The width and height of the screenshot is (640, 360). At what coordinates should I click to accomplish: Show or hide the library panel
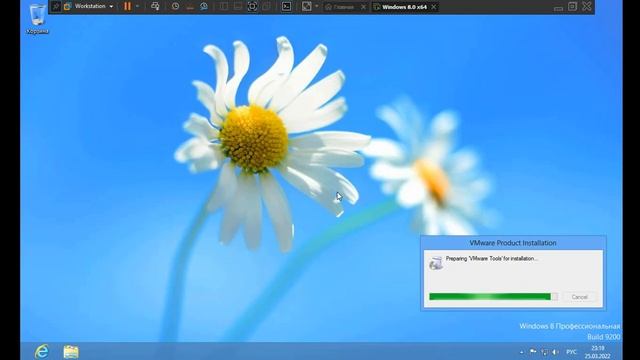click(224, 7)
